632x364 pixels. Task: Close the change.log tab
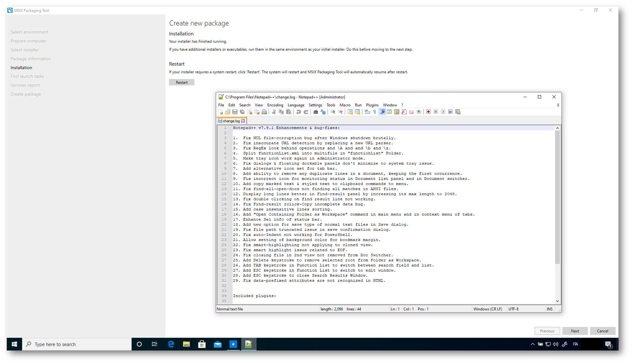click(243, 121)
